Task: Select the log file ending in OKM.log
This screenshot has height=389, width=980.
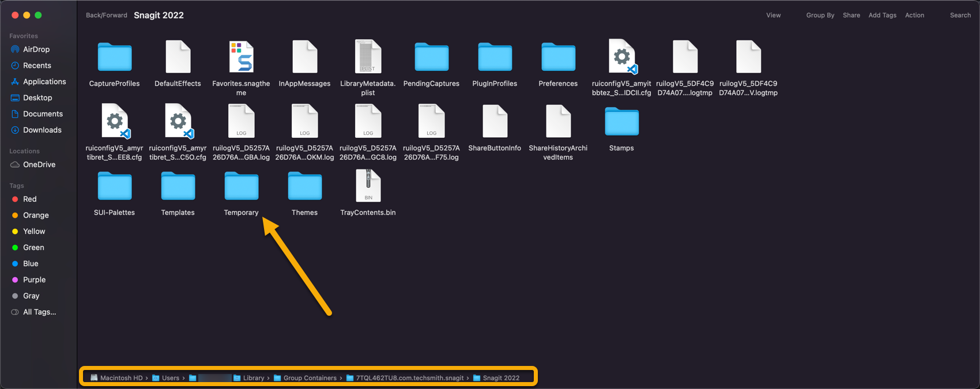Action: click(304, 122)
